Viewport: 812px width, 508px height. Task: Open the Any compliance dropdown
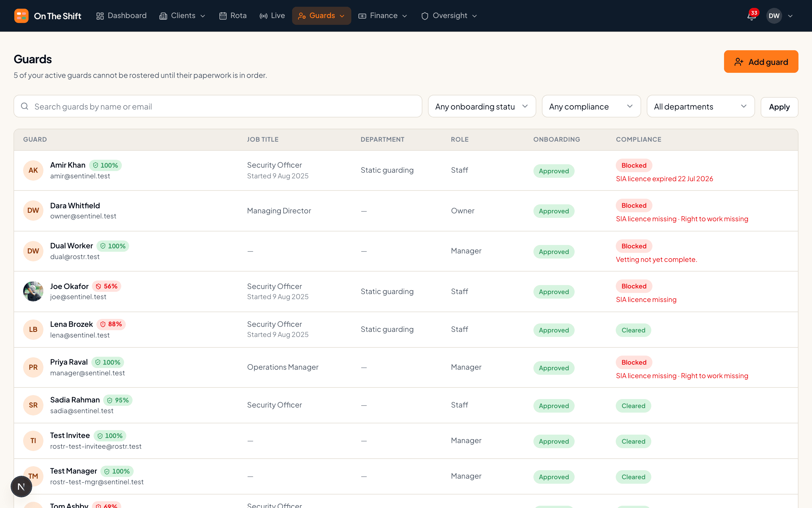coord(591,106)
